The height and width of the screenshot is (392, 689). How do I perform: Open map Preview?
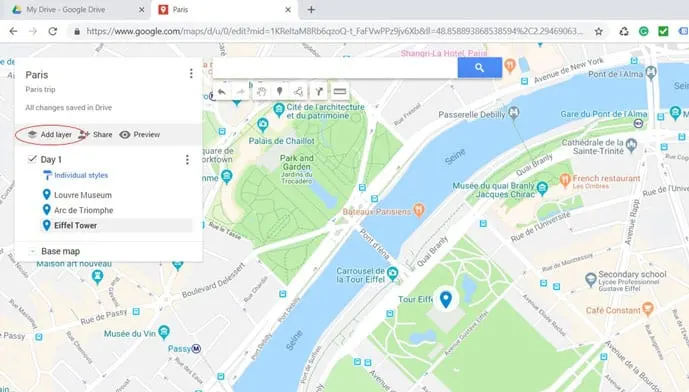pos(140,134)
